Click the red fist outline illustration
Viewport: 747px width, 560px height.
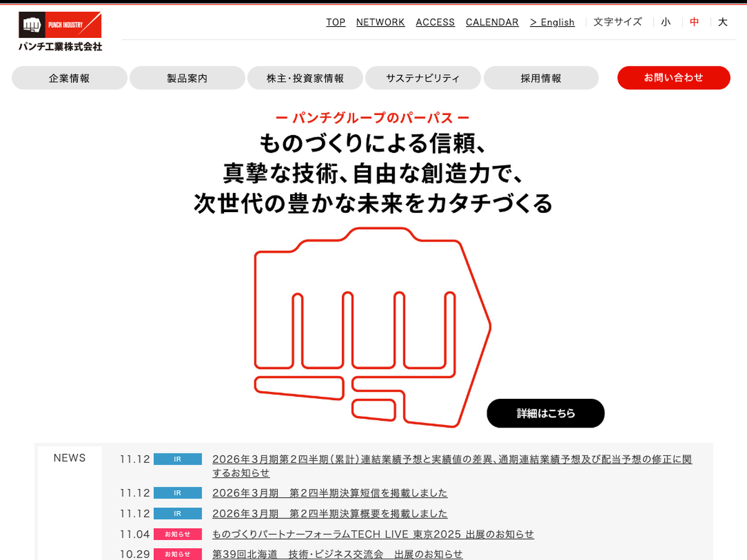pos(372,327)
